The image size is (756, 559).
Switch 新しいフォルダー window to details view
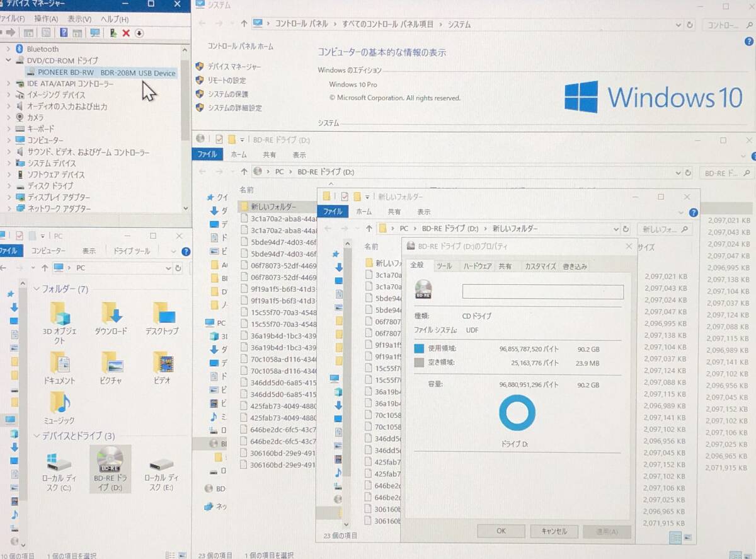pos(674,538)
